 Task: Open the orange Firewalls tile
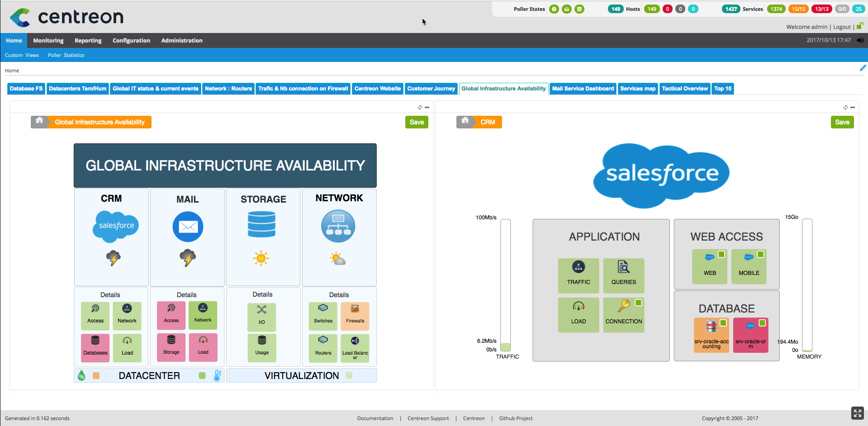[x=355, y=316]
